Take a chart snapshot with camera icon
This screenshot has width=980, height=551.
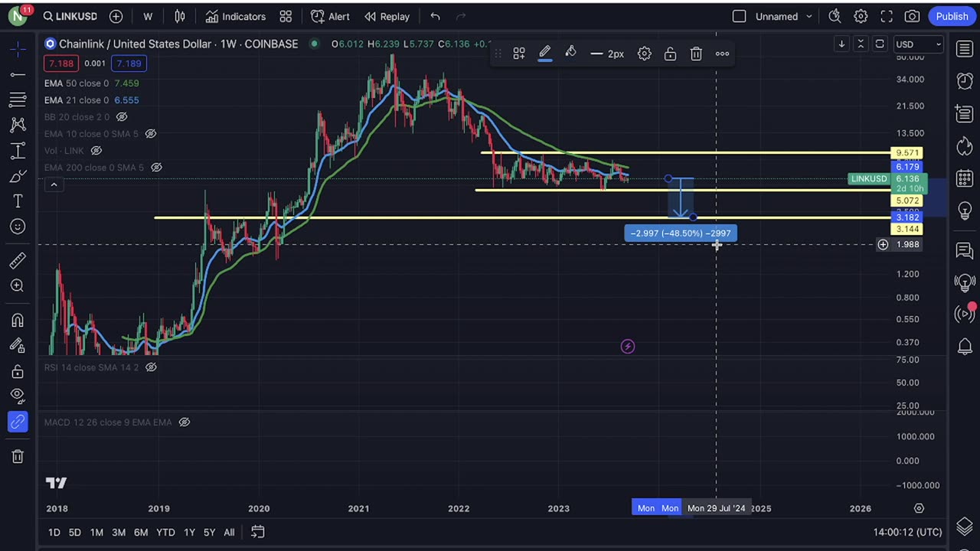coord(912,16)
